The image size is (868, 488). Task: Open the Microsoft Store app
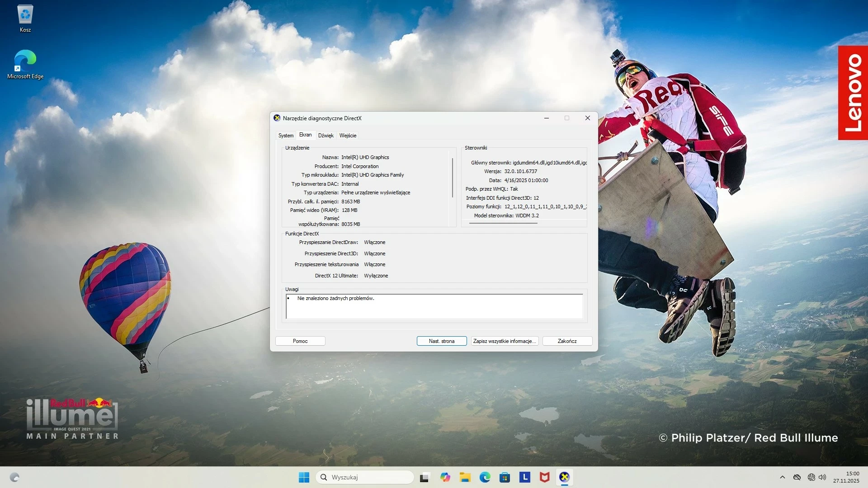pyautogui.click(x=505, y=477)
